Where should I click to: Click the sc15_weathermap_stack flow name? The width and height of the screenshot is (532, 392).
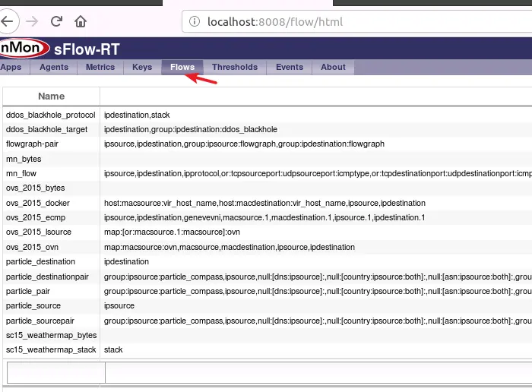point(51,350)
